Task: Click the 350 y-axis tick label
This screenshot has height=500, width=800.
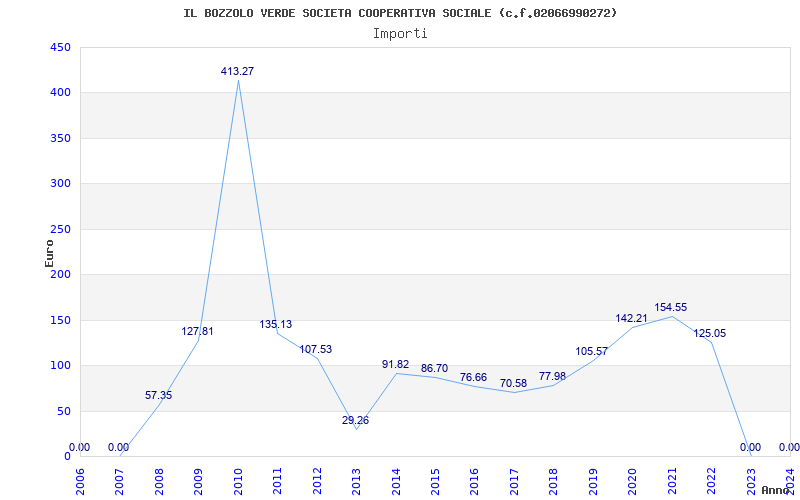Action: (60, 138)
